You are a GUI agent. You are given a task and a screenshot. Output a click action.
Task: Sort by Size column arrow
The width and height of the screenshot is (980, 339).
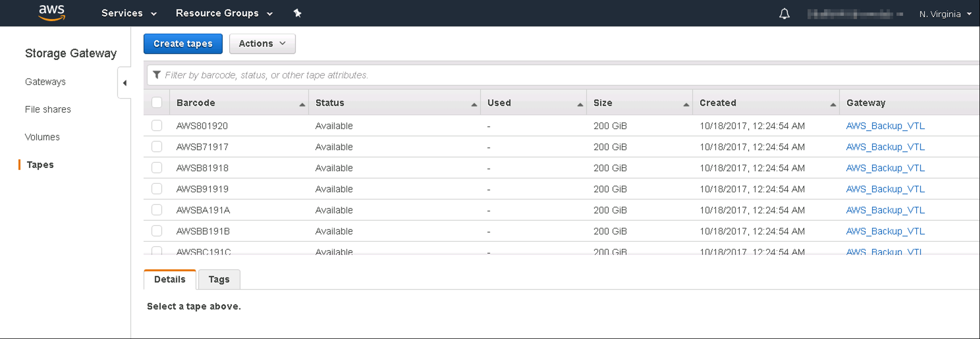(x=685, y=104)
